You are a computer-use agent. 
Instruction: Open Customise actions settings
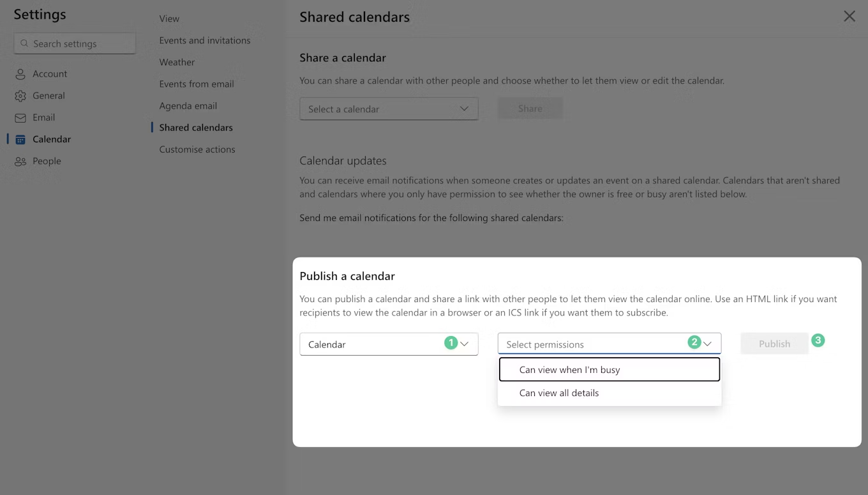(x=197, y=149)
